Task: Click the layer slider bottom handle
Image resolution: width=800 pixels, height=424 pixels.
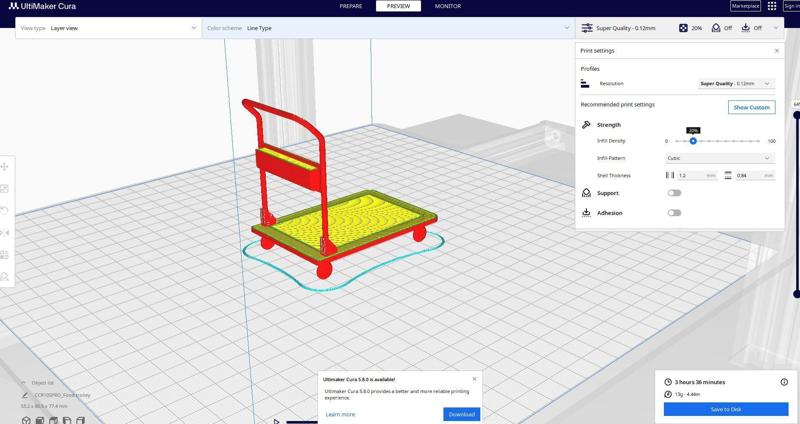Action: tap(796, 294)
